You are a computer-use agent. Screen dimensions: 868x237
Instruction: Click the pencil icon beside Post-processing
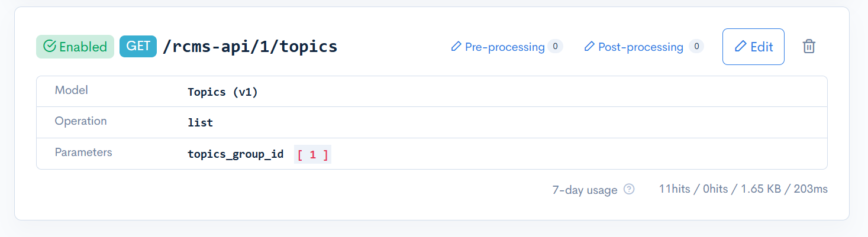pos(589,47)
